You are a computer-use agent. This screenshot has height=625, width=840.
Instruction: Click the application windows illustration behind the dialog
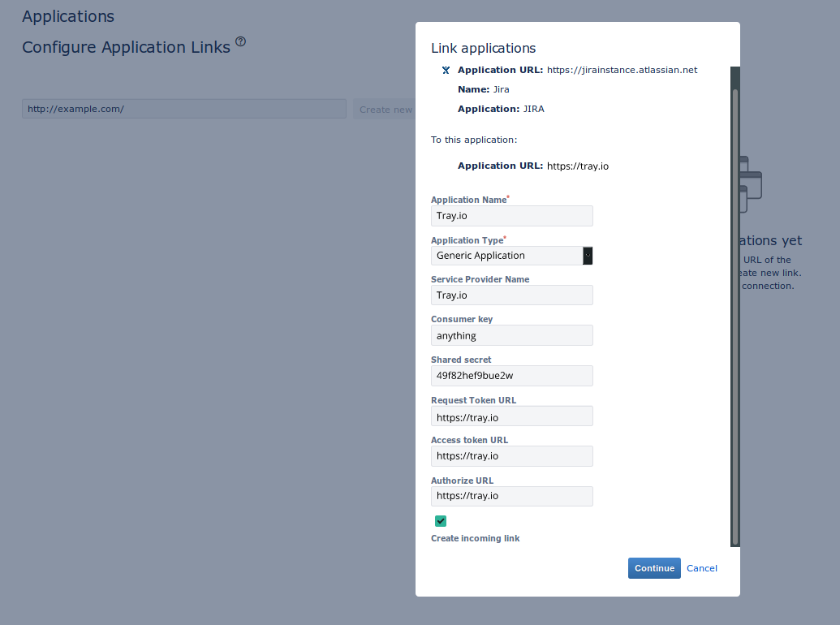click(x=751, y=185)
